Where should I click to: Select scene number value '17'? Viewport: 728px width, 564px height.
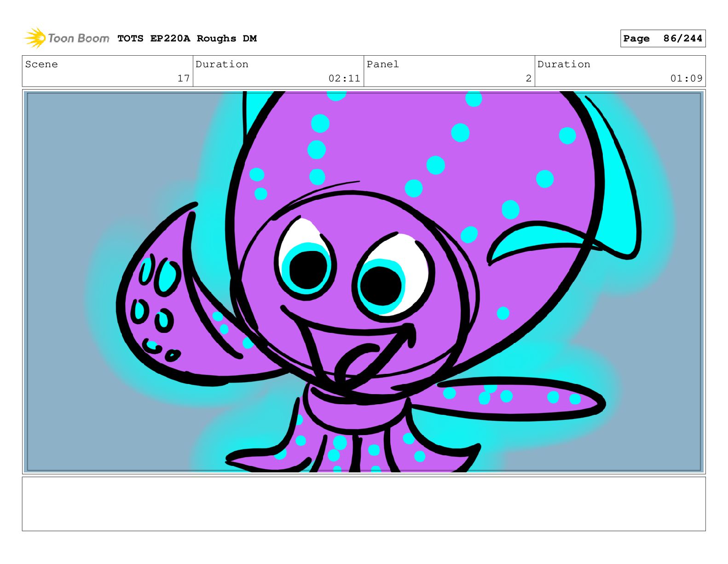[184, 78]
